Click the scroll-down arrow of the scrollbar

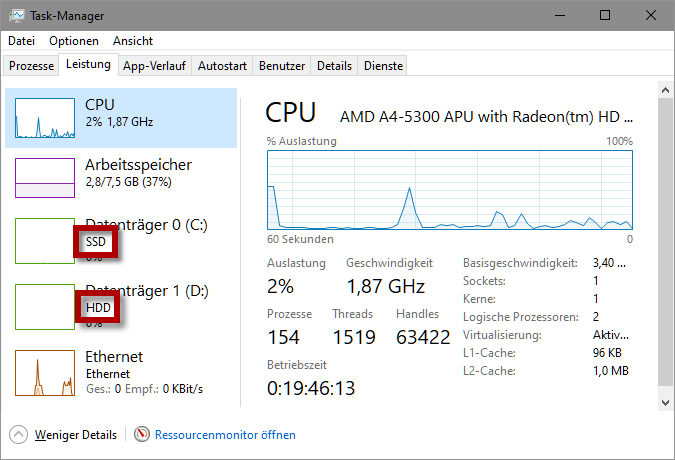pos(667,402)
